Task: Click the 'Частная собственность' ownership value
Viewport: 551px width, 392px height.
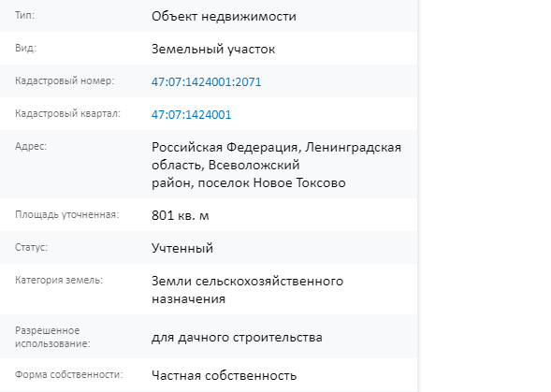Action: coord(224,375)
